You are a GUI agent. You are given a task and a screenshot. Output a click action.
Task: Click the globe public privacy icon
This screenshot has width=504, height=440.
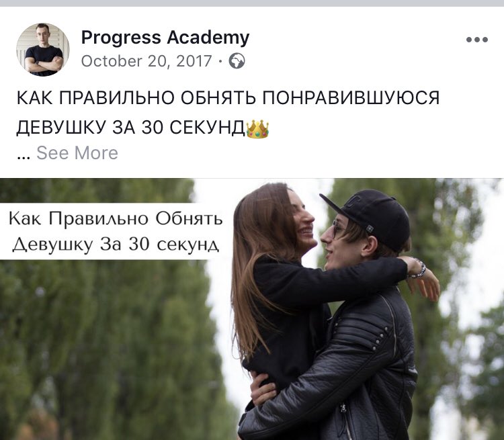coord(237,60)
